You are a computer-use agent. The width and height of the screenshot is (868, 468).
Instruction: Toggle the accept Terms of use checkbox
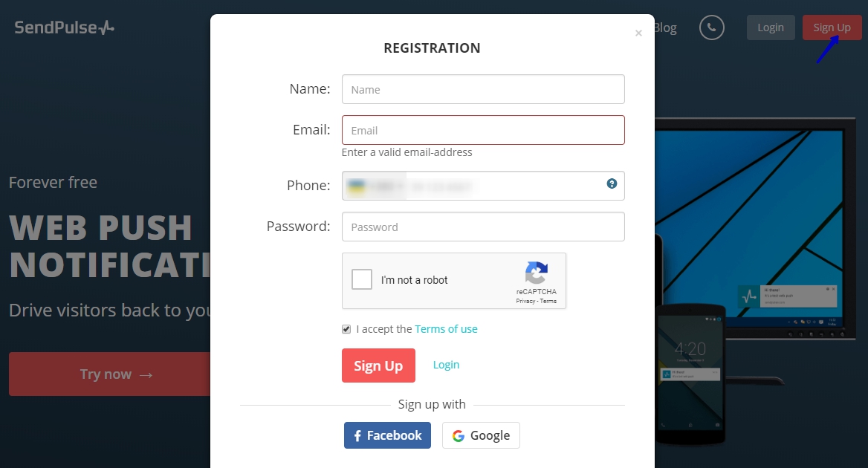tap(346, 329)
